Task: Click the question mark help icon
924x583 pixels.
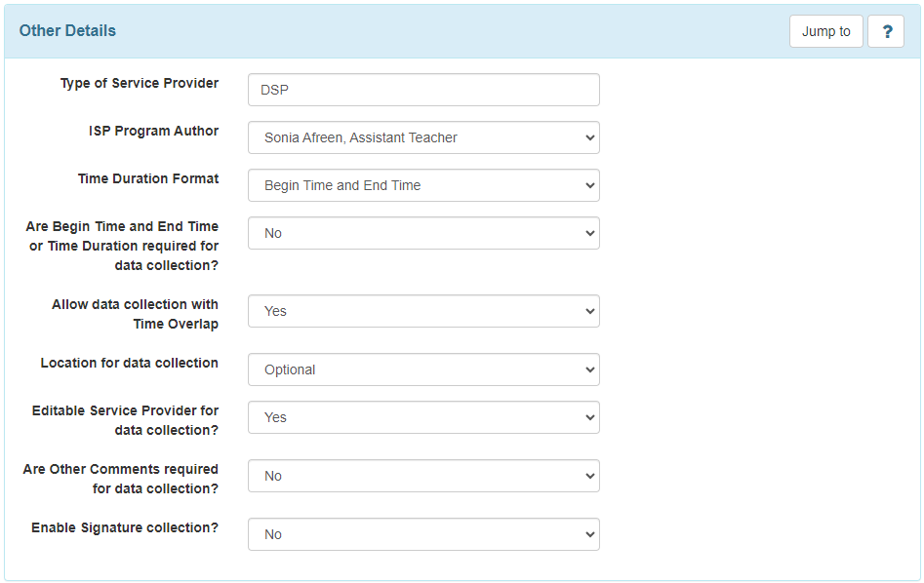Action: [x=886, y=31]
